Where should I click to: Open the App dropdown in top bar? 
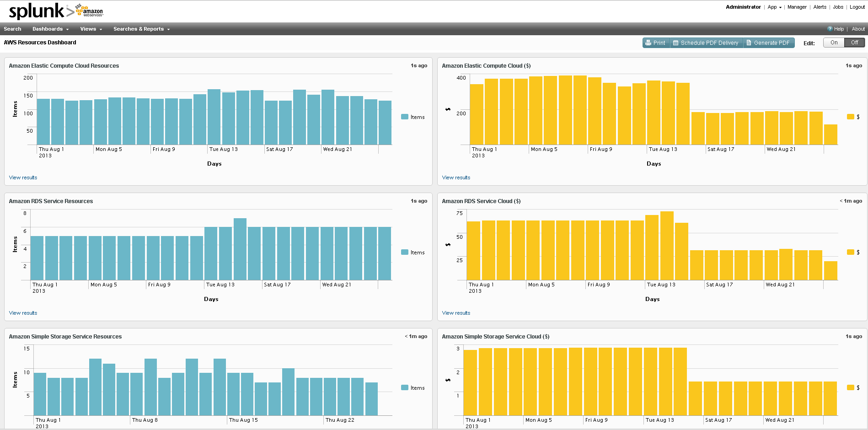tap(774, 7)
